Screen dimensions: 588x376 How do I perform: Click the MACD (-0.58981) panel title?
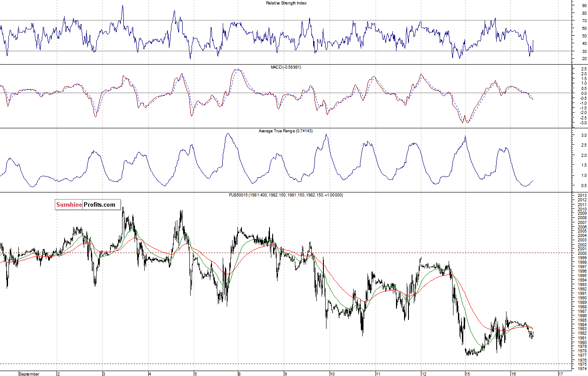tap(286, 67)
